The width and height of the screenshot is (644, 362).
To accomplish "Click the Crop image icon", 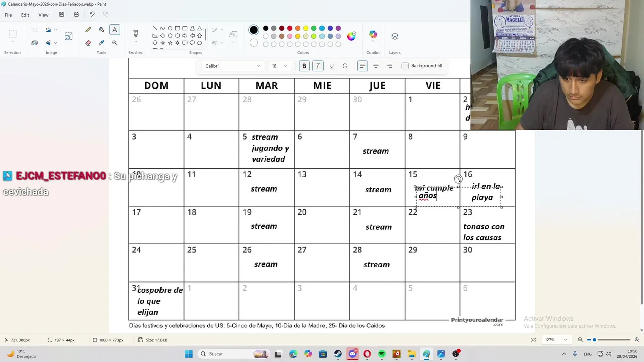I will click(x=34, y=30).
